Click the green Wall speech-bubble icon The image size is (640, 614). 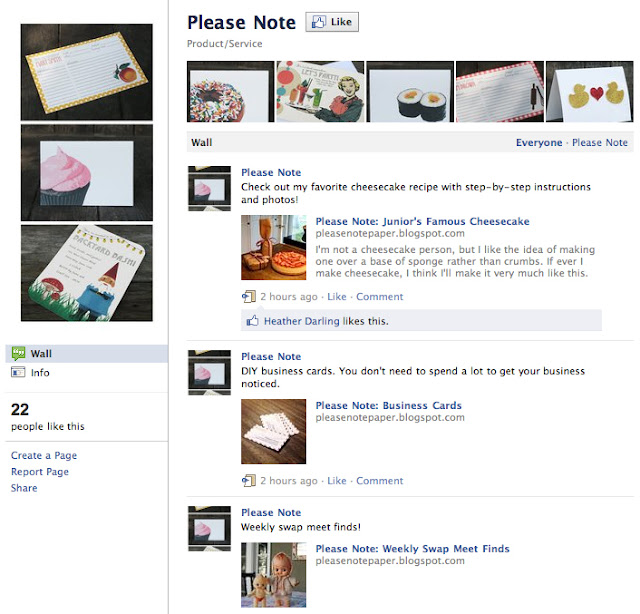[18, 354]
